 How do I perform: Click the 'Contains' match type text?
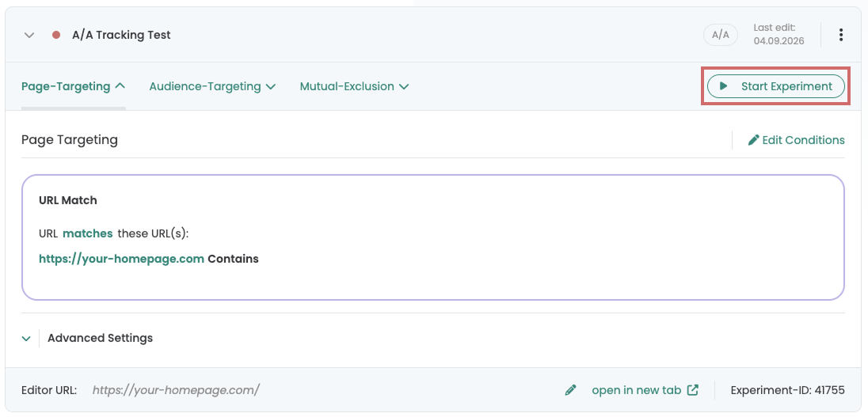233,259
